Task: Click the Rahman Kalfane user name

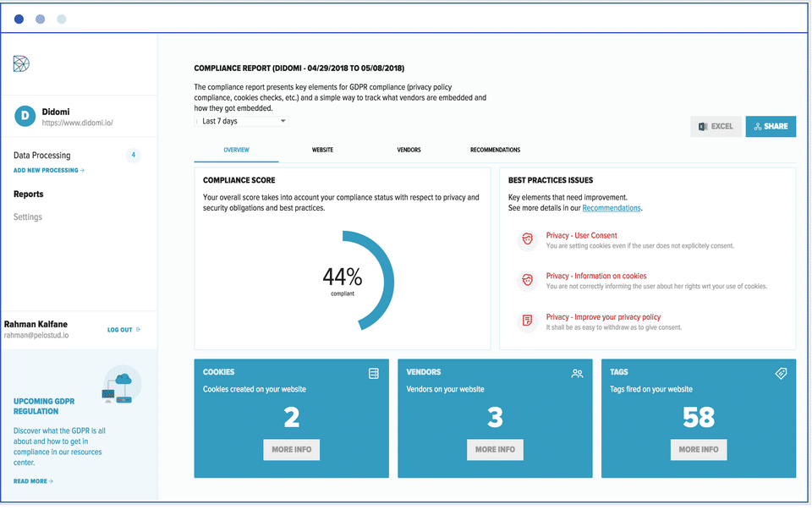Action: click(36, 324)
